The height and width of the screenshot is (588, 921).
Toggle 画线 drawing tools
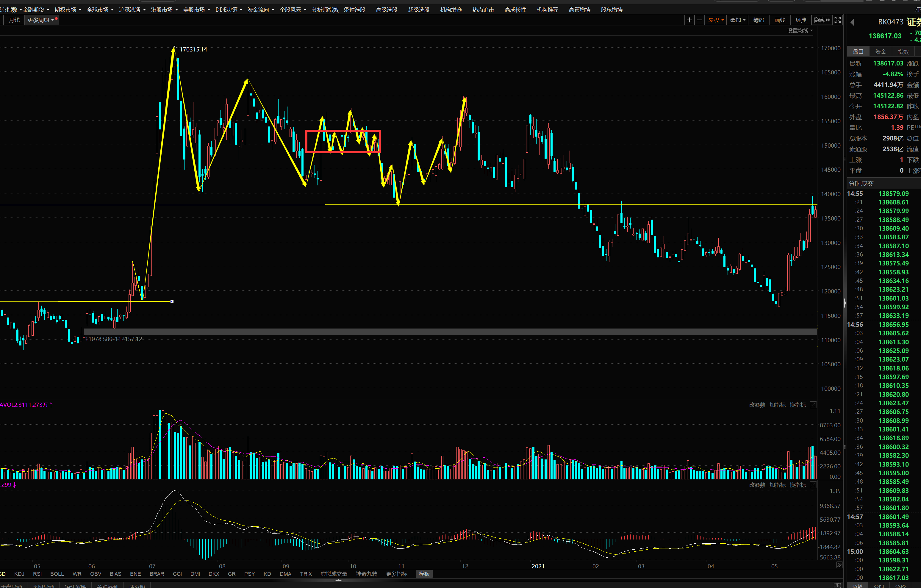point(780,20)
